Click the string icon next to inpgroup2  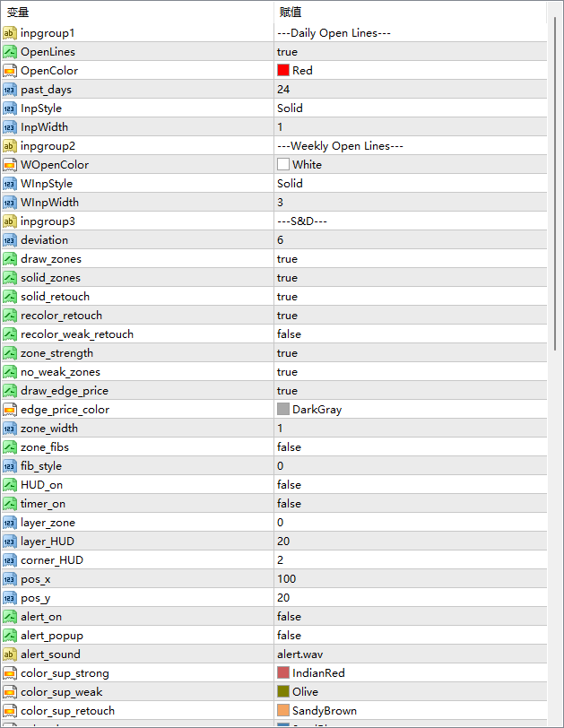(x=10, y=146)
